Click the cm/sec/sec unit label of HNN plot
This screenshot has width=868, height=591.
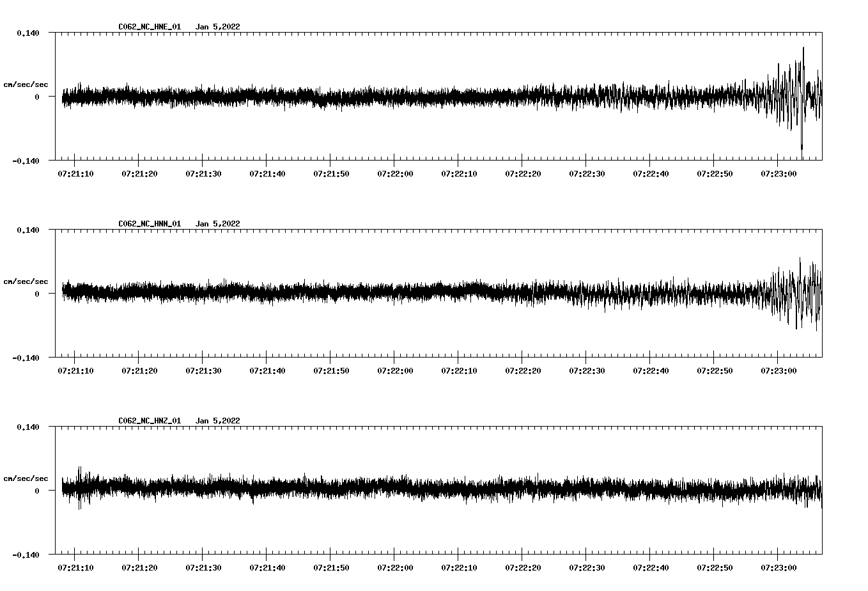[x=26, y=281]
